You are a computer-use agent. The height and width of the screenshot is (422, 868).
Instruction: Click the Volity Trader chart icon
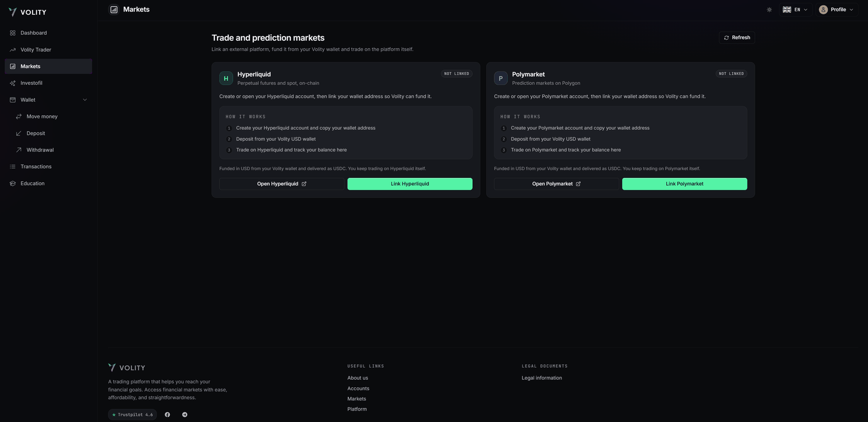pos(12,50)
